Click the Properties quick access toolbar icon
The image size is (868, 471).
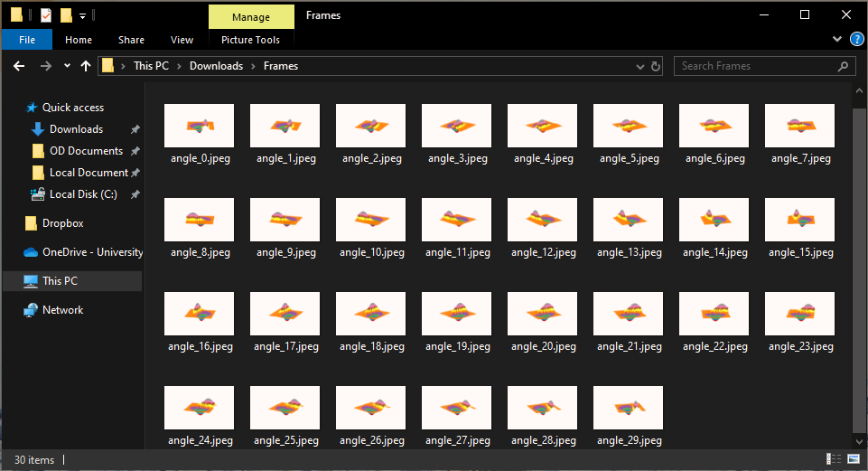(46, 15)
